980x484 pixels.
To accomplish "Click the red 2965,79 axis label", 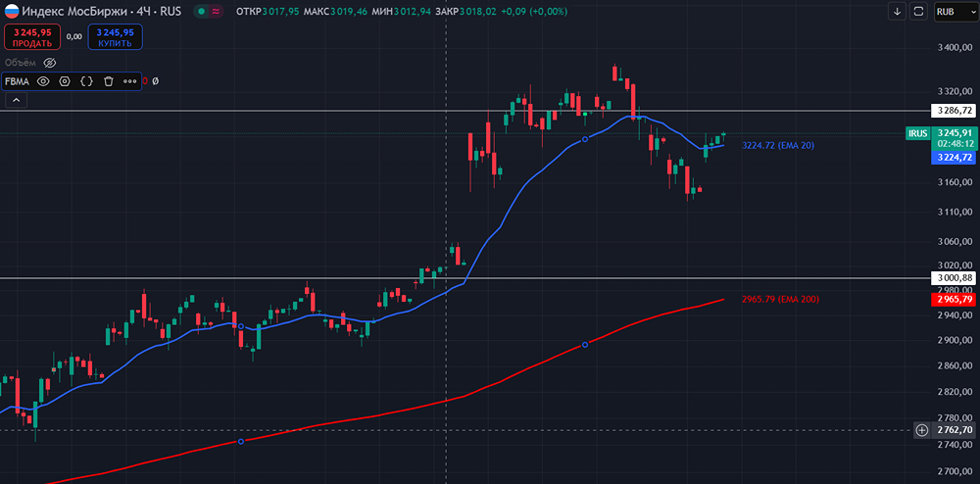I will (x=955, y=300).
